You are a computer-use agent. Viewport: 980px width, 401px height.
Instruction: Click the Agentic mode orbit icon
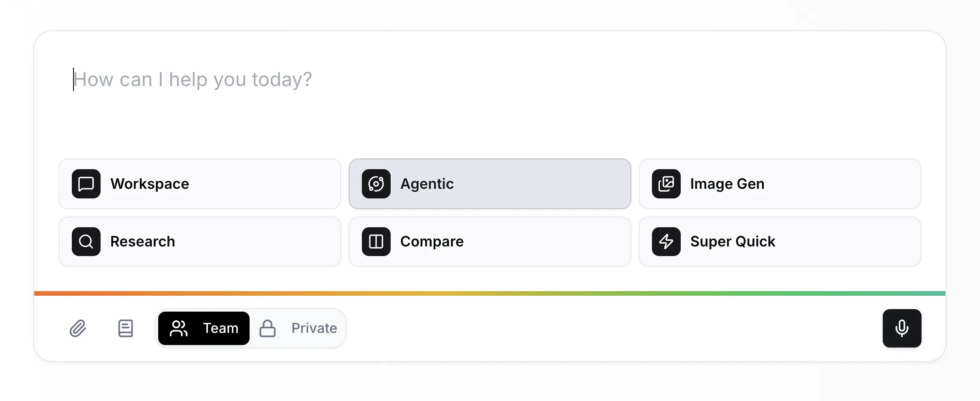coord(376,184)
